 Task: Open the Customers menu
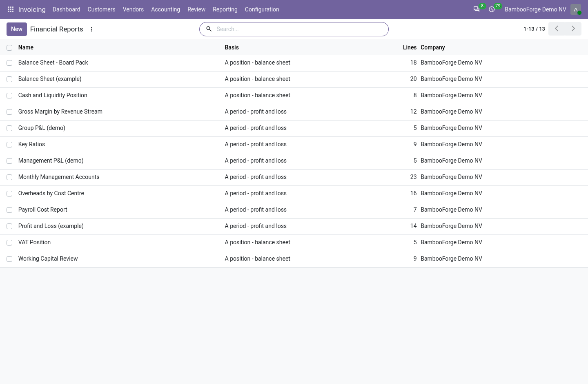pyautogui.click(x=101, y=9)
